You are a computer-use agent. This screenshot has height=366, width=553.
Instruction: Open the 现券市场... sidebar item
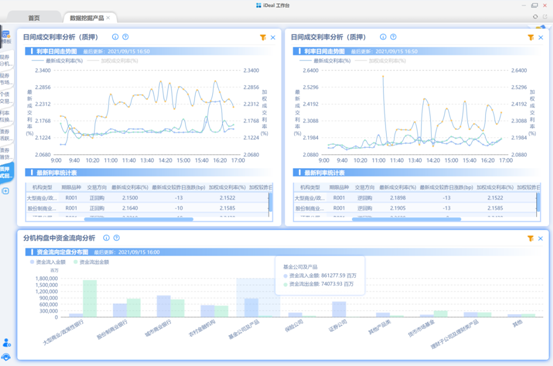(x=6, y=79)
